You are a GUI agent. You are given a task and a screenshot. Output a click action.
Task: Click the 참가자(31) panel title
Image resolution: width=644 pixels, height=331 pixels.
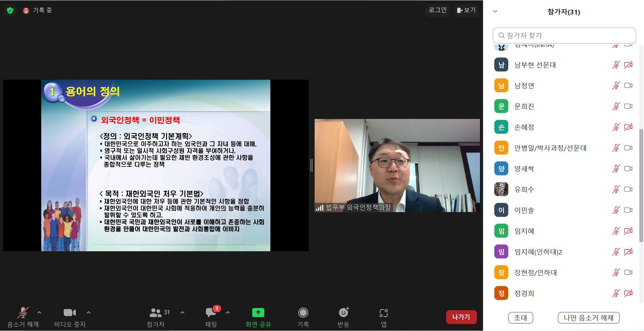(x=564, y=12)
